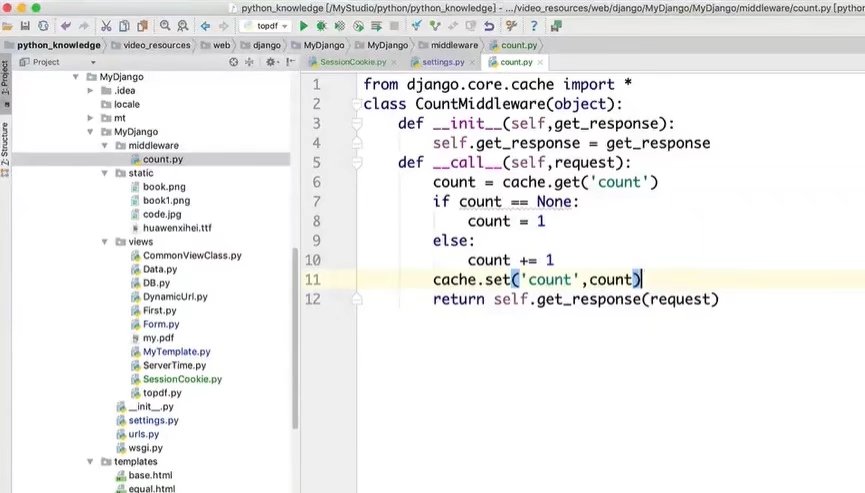Expand the .idea folder
865x493 pixels.
coord(90,90)
